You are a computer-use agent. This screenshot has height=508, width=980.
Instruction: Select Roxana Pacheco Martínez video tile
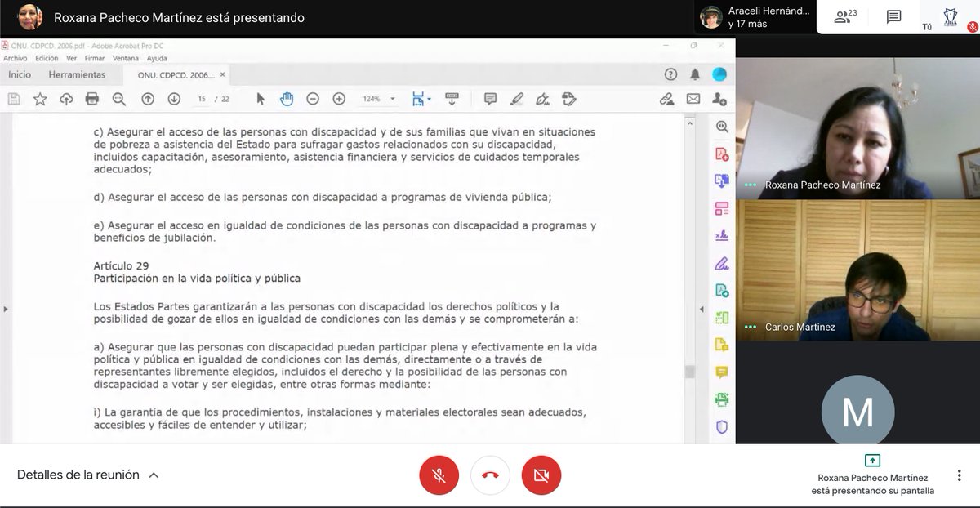tap(857, 128)
